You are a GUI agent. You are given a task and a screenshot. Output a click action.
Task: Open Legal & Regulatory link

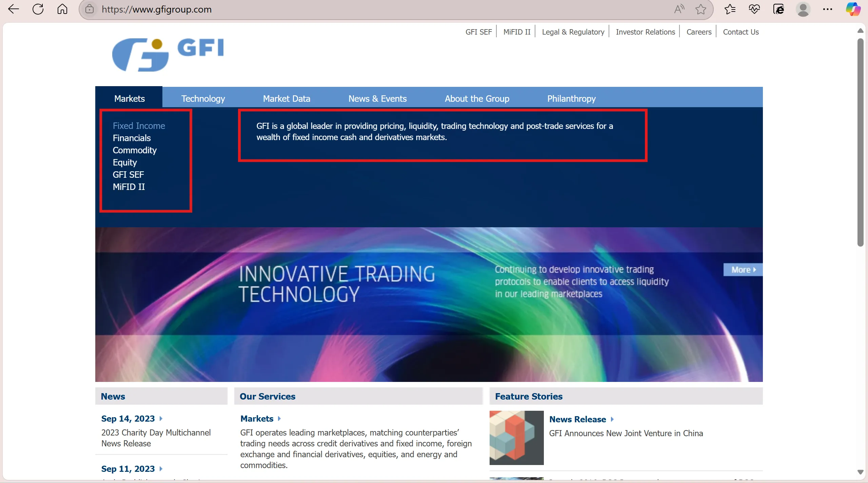click(573, 32)
